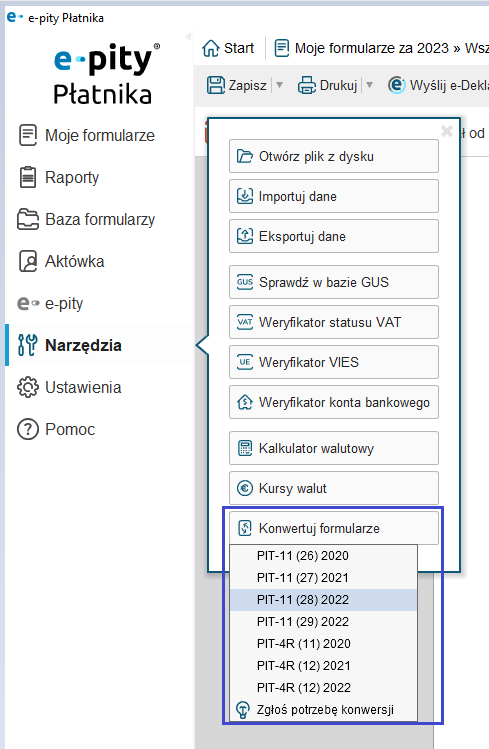Open Moje formularze in the sidebar
489x749 pixels.
point(86,136)
